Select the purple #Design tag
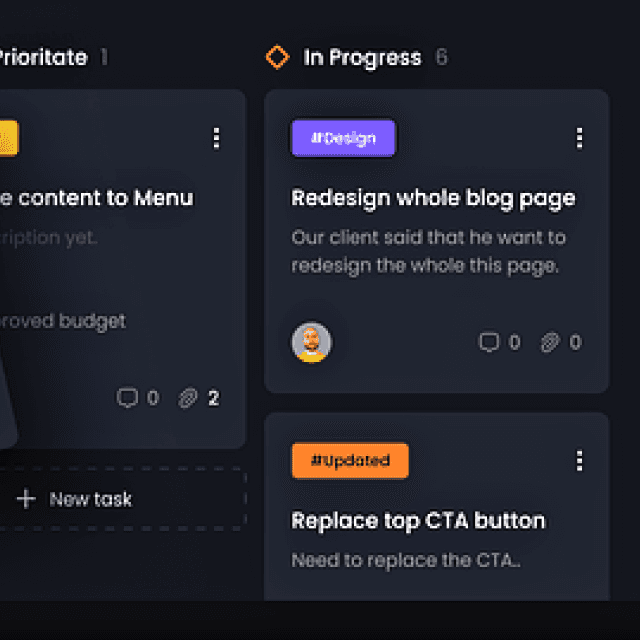 click(x=343, y=138)
